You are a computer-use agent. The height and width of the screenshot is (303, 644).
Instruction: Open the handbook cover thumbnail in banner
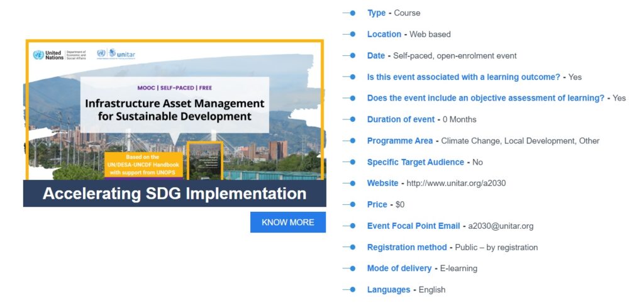tap(204, 160)
